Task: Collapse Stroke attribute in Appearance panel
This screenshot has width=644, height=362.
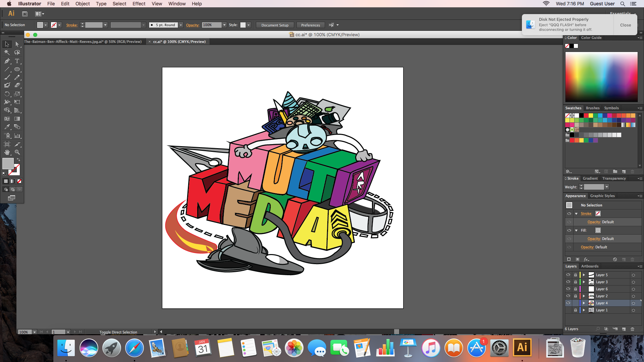Action: [576, 214]
